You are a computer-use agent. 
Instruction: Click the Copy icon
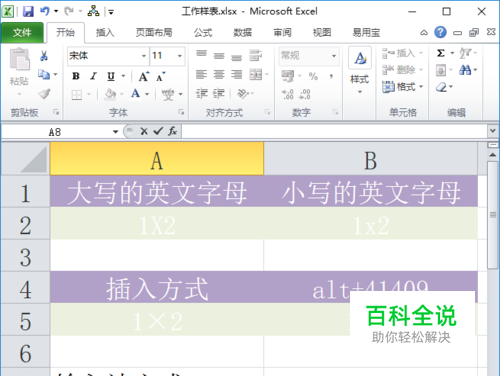pyautogui.click(x=44, y=74)
